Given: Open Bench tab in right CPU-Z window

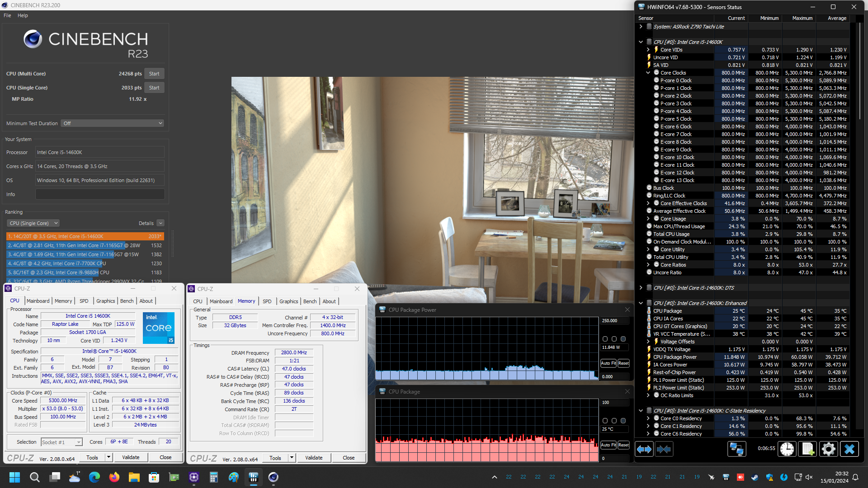Looking at the screenshot, I should 310,301.
